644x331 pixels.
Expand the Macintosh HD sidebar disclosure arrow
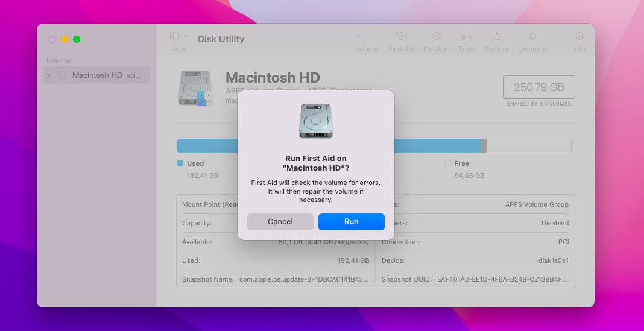[x=49, y=75]
